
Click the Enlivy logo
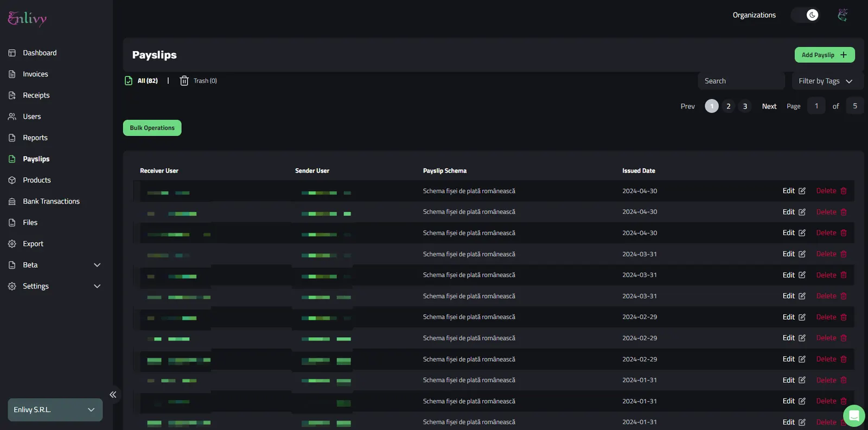[27, 18]
